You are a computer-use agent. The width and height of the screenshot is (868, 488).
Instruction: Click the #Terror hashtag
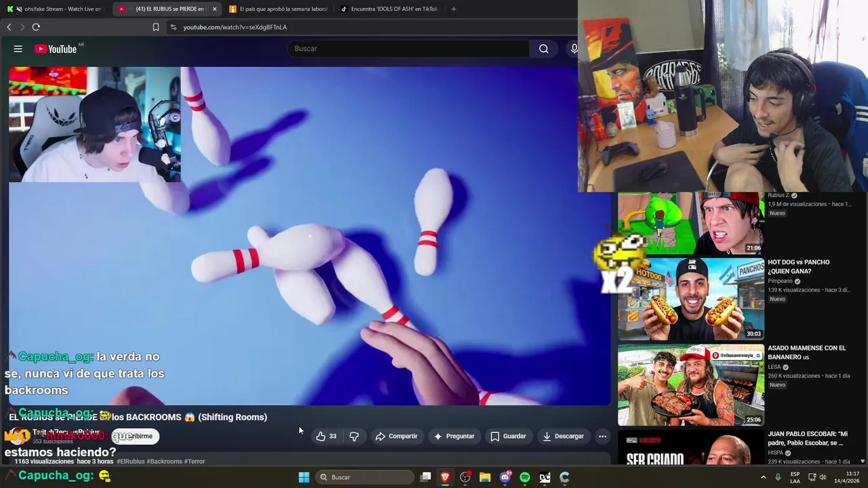coord(195,462)
